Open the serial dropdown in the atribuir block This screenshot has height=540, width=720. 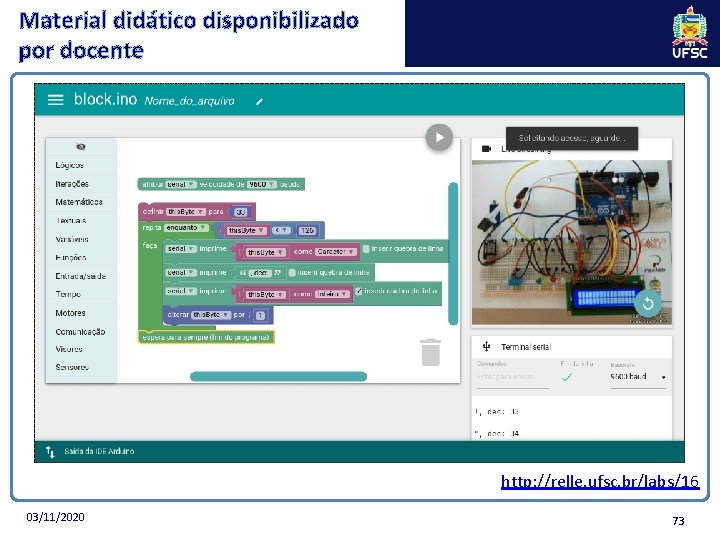[181, 185]
